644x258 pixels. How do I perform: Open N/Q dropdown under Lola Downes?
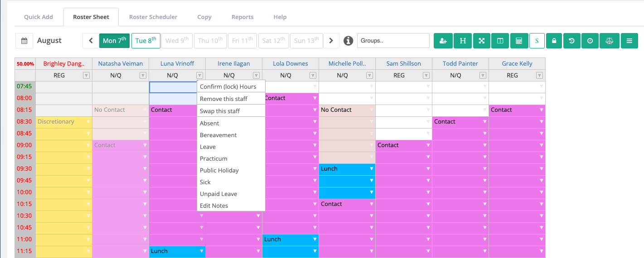[x=313, y=76]
